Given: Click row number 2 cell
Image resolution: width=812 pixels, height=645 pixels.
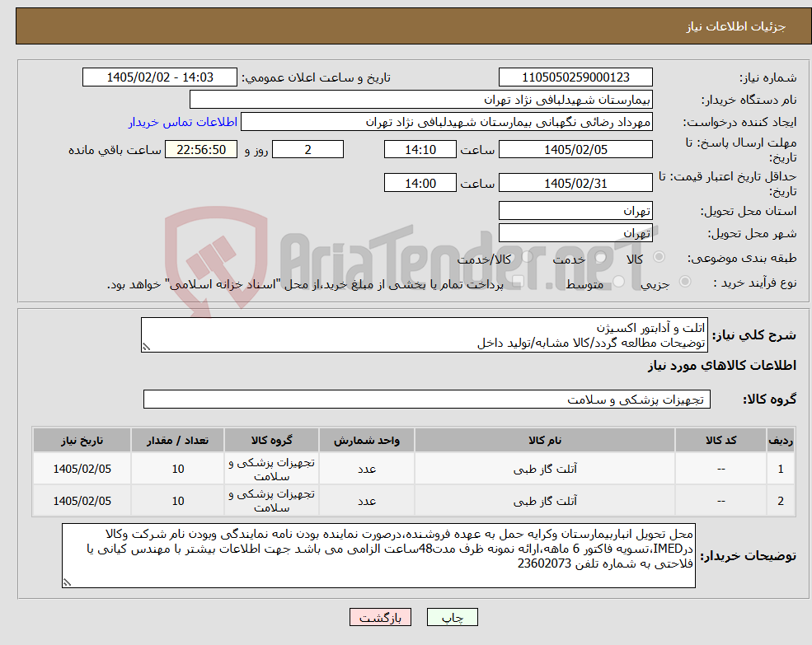Looking at the screenshot, I should 781,501.
